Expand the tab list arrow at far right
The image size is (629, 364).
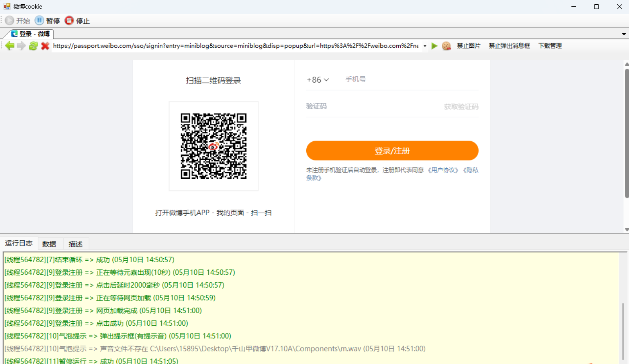(624, 34)
